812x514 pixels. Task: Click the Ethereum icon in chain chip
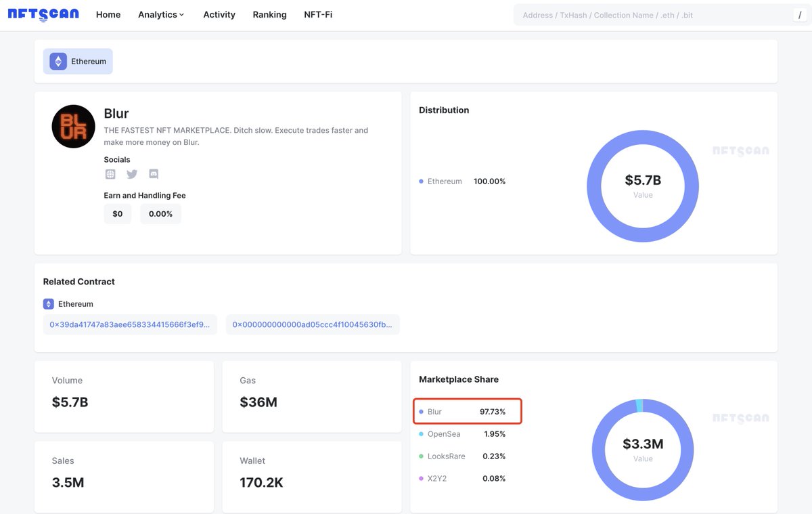coord(58,62)
